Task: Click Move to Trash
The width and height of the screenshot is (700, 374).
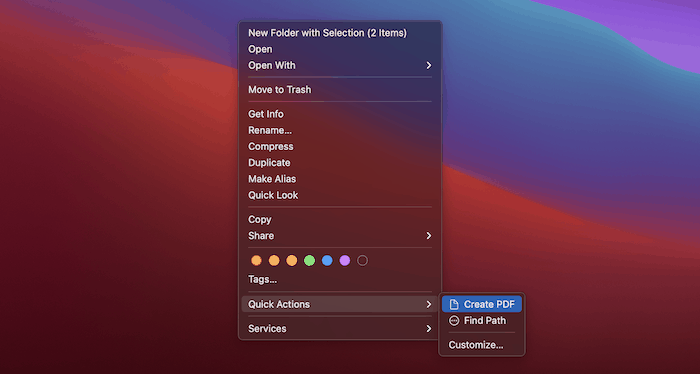Action: (x=279, y=90)
